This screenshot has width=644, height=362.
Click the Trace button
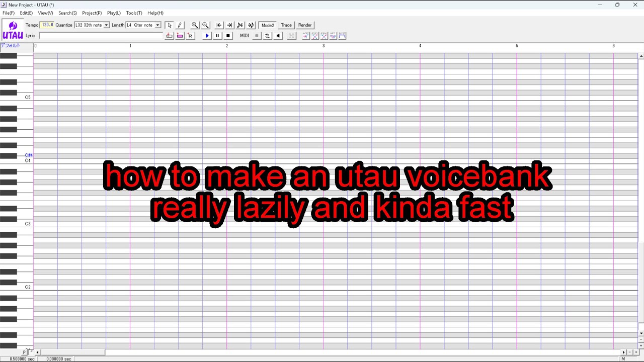coord(286,25)
